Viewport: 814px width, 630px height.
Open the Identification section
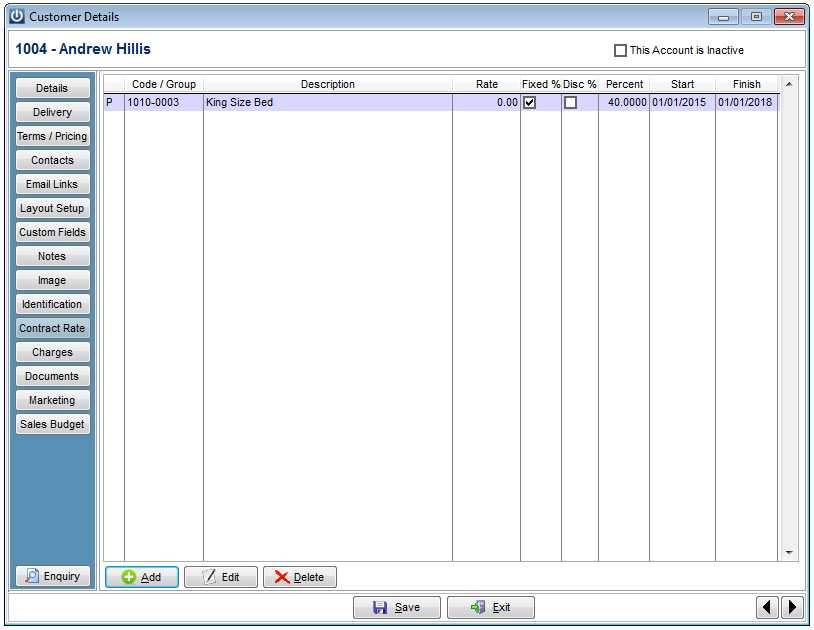[x=52, y=304]
